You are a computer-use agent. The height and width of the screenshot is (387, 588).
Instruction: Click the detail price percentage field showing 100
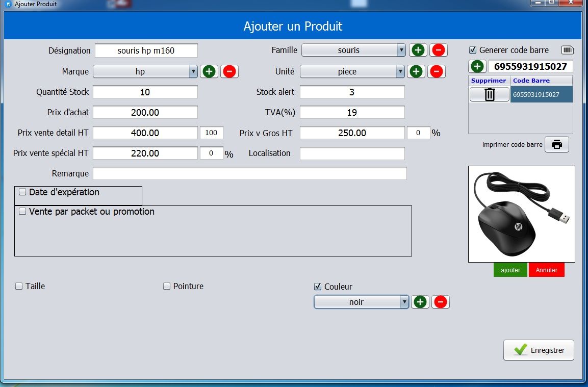pos(212,133)
